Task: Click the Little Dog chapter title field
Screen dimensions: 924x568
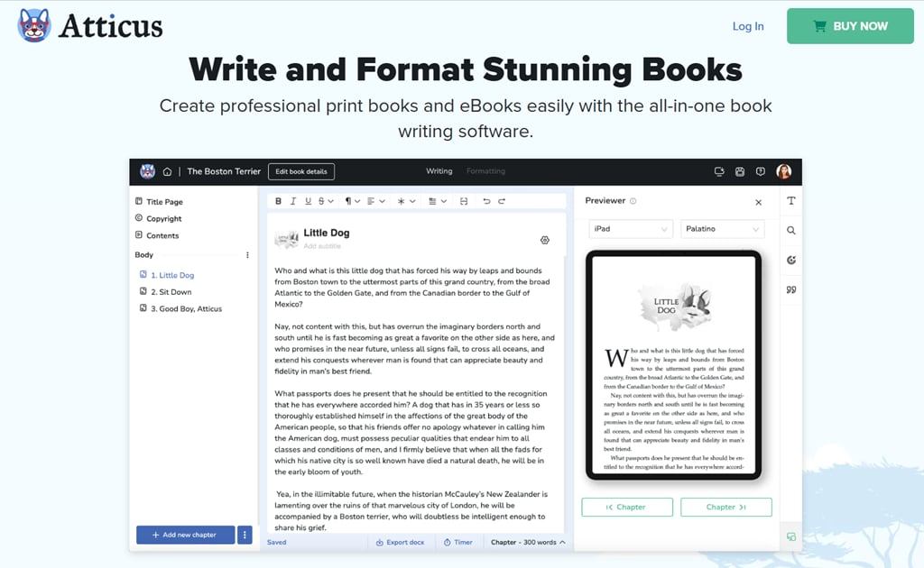Action: click(x=327, y=233)
